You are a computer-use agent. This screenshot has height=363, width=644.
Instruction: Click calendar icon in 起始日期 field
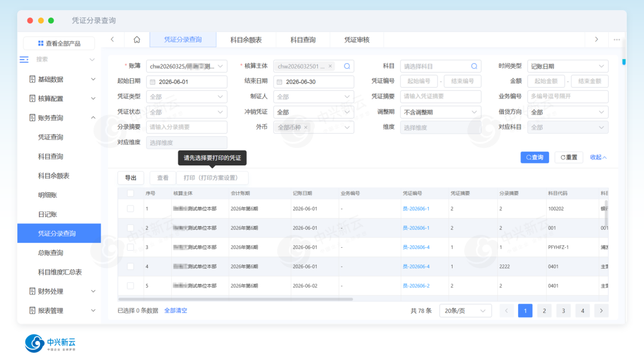[x=153, y=82]
